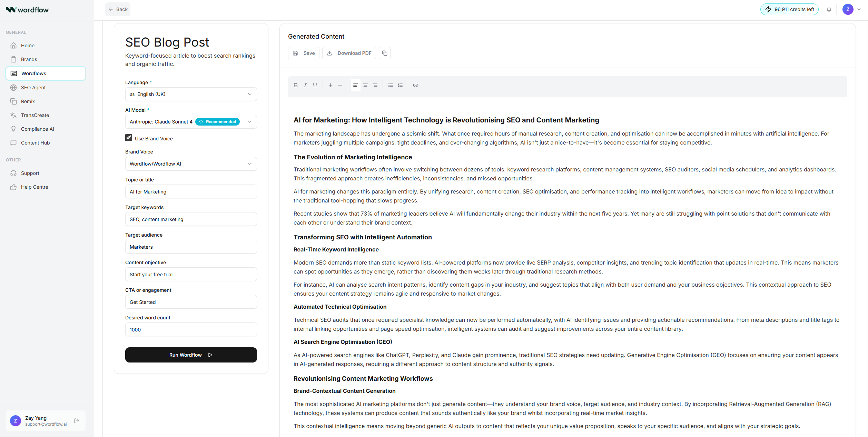This screenshot has width=868, height=437.
Task: Insert a bulleted list
Action: tap(391, 85)
